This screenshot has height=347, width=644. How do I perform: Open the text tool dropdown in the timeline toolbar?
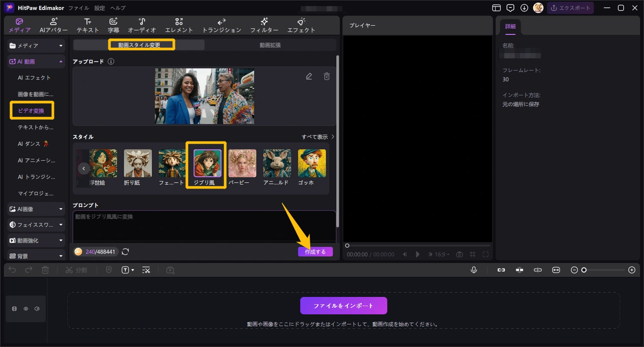pyautogui.click(x=128, y=270)
